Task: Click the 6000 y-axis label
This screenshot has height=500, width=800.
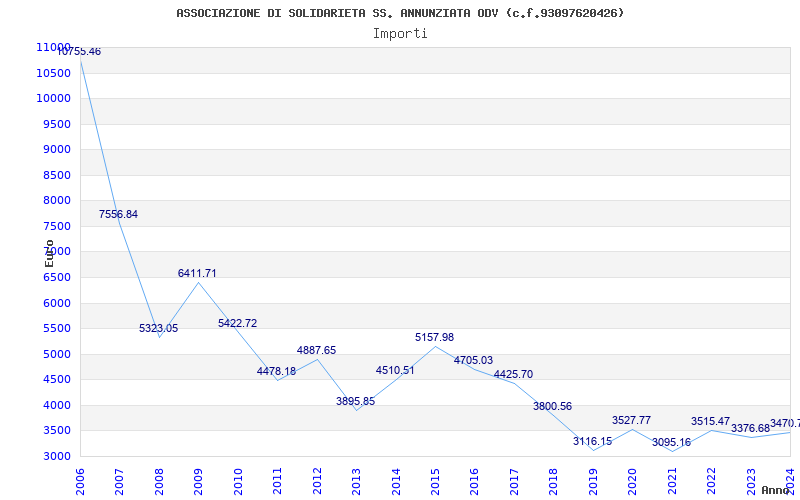Action: tap(56, 303)
